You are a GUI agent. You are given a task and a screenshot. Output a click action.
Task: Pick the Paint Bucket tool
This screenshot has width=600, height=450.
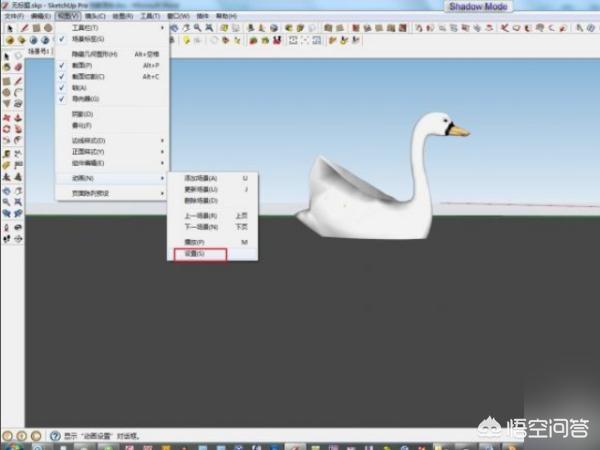pyautogui.click(x=7, y=67)
